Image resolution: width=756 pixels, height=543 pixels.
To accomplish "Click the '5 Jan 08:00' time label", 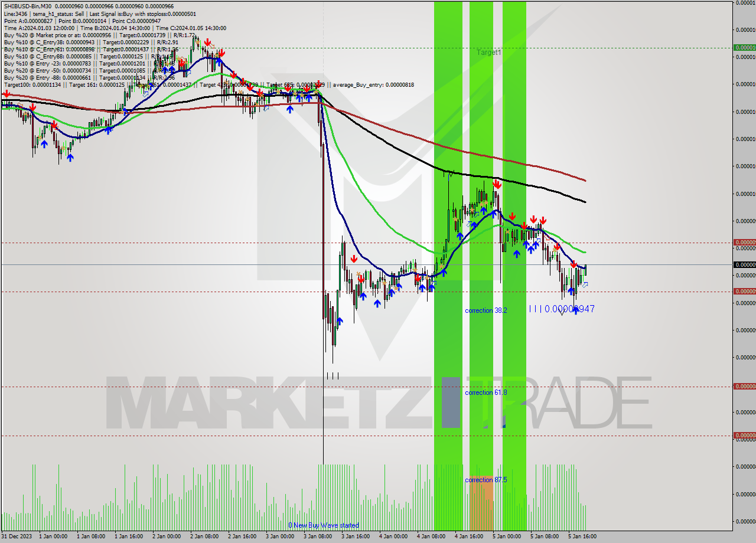I will pos(545,537).
